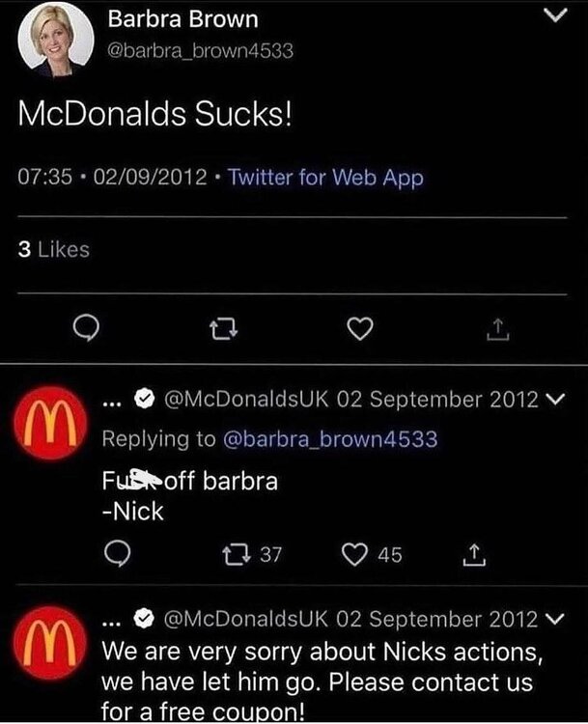The image size is (588, 724).
Task: View the "3 Likes" list
Action: click(54, 249)
